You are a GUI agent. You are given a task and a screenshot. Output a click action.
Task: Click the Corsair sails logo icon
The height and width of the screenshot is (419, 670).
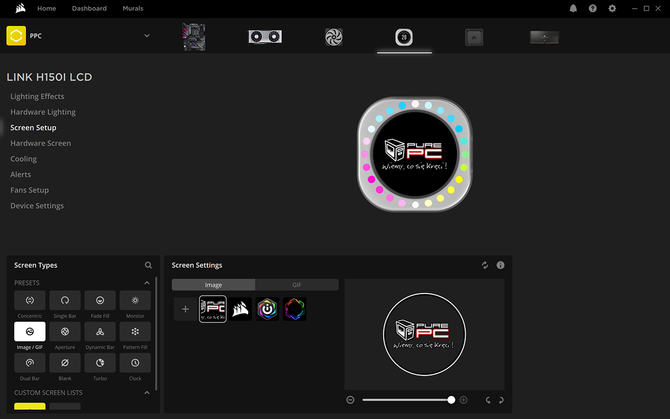20,8
